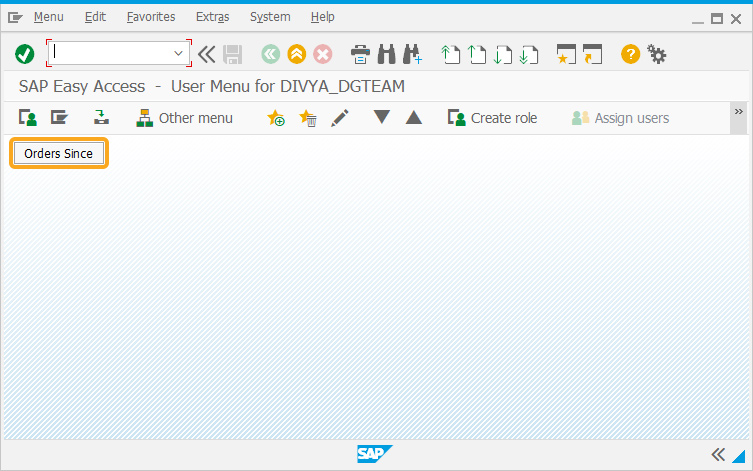
Task: Go to Last Page icon
Action: point(529,54)
